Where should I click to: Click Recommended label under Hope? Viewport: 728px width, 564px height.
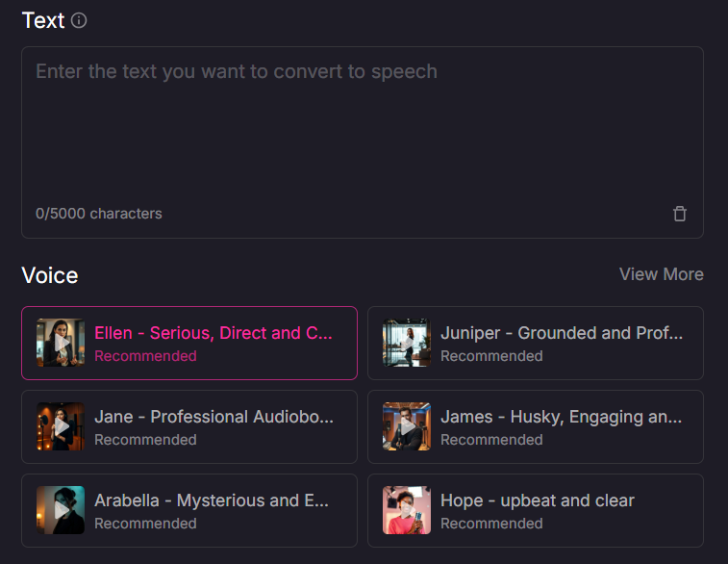pos(491,524)
